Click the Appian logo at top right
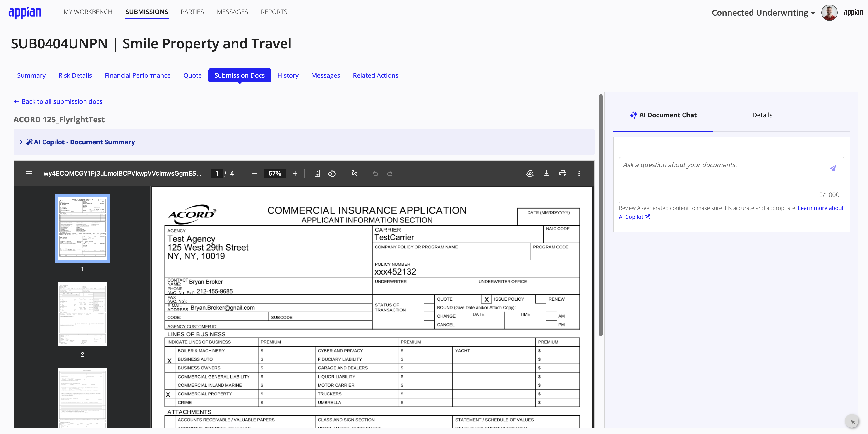The width and height of the screenshot is (868, 434). [x=853, y=12]
